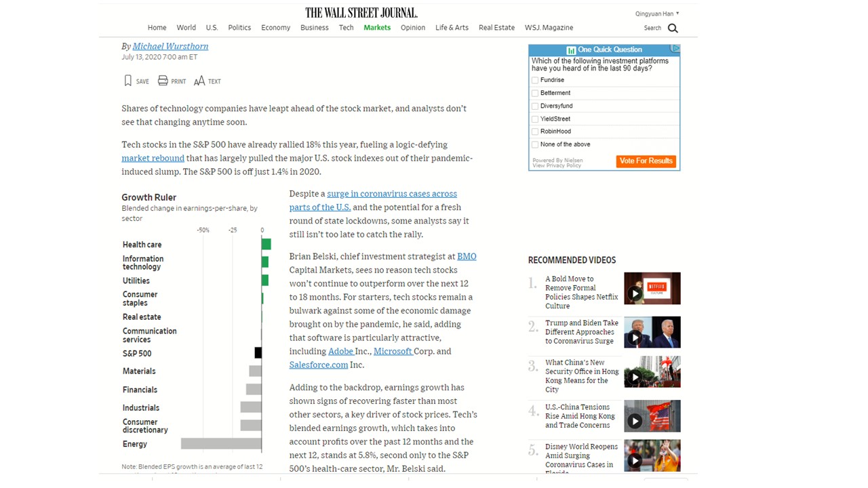This screenshot has width=868, height=488.
Task: Play the Trump and Biden video
Action: (635, 338)
